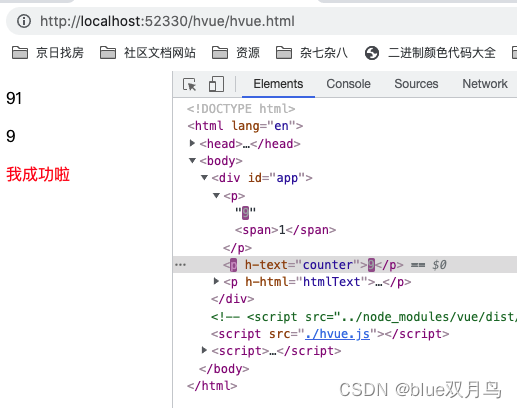Switch to the Elements tab
Viewport: 517px width, 408px height.
278,84
